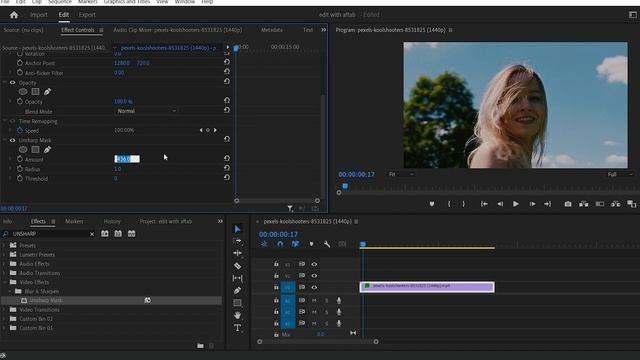Select the Rectangle tool

point(237,303)
